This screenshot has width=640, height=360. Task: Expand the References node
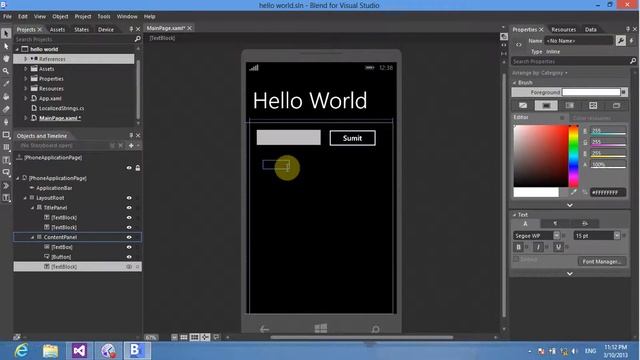pyautogui.click(x=25, y=59)
